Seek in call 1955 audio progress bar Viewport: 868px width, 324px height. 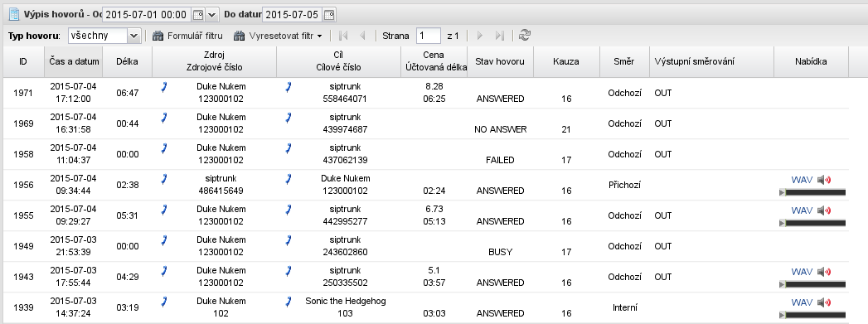tap(816, 223)
